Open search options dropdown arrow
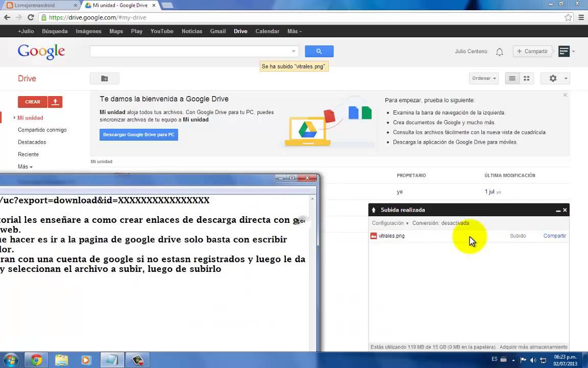This screenshot has width=588, height=368. (293, 51)
